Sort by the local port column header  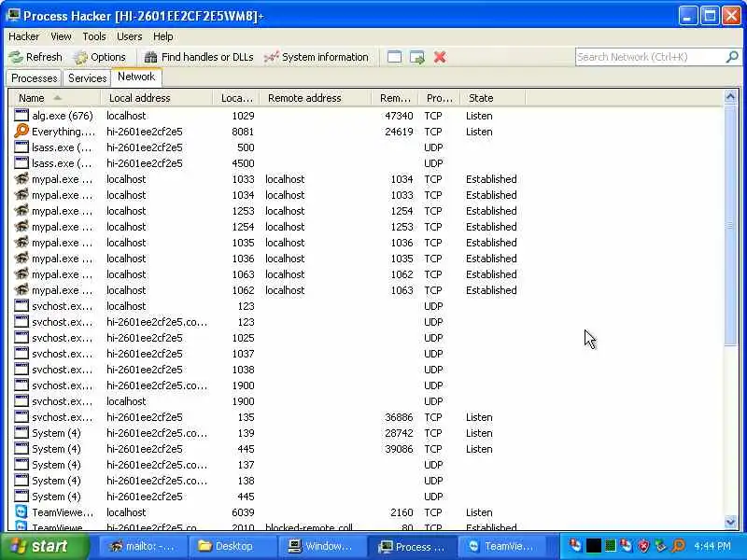pyautogui.click(x=236, y=98)
